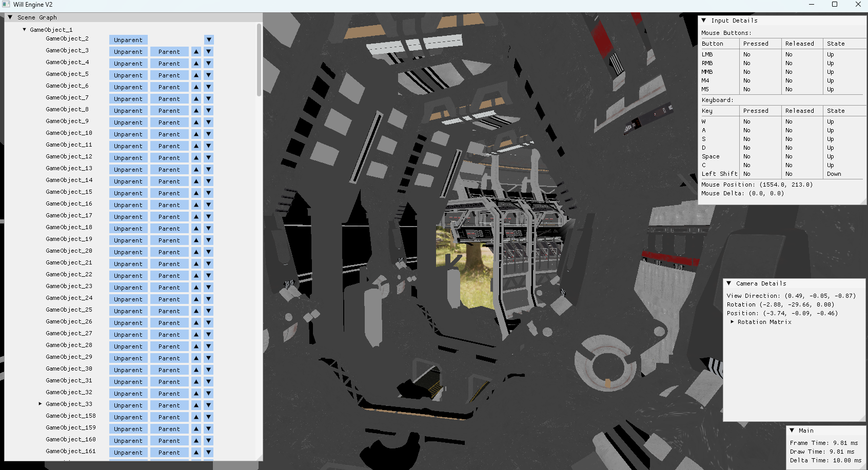Unparent GameObject_18

tap(128, 229)
